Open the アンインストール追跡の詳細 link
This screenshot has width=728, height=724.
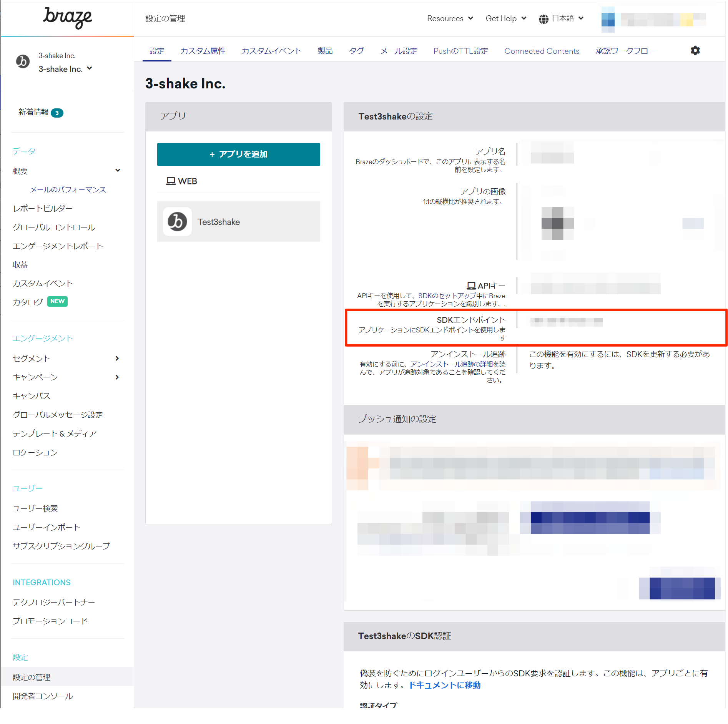pos(452,364)
